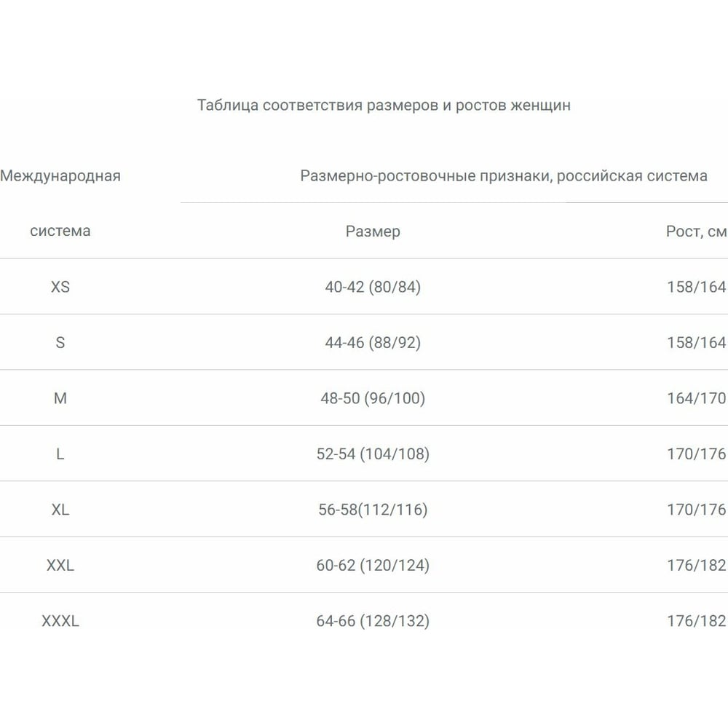Screen dimensions: 728x728
Task: Click the size value 40-42 (80/84)
Action: [373, 287]
